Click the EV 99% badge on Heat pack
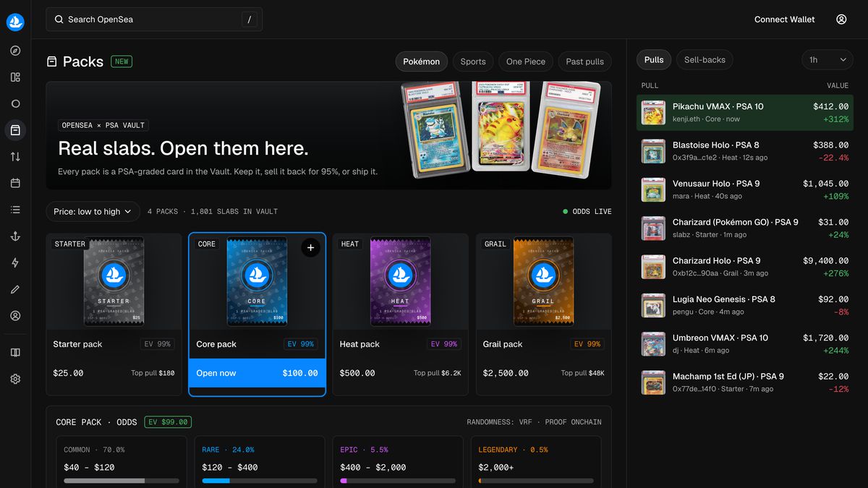This screenshot has width=868, height=488. 443,344
